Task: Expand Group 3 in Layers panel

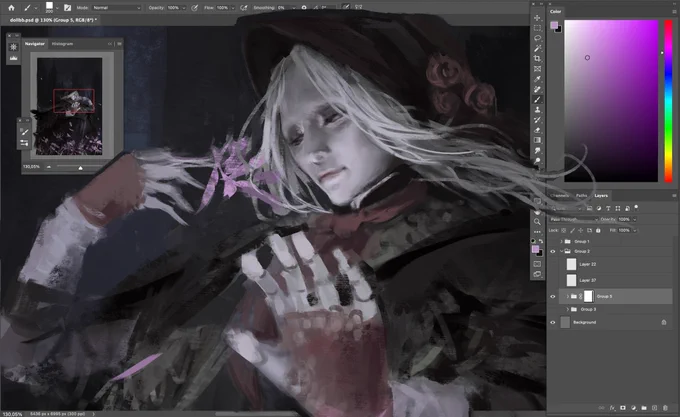Action: pos(567,309)
